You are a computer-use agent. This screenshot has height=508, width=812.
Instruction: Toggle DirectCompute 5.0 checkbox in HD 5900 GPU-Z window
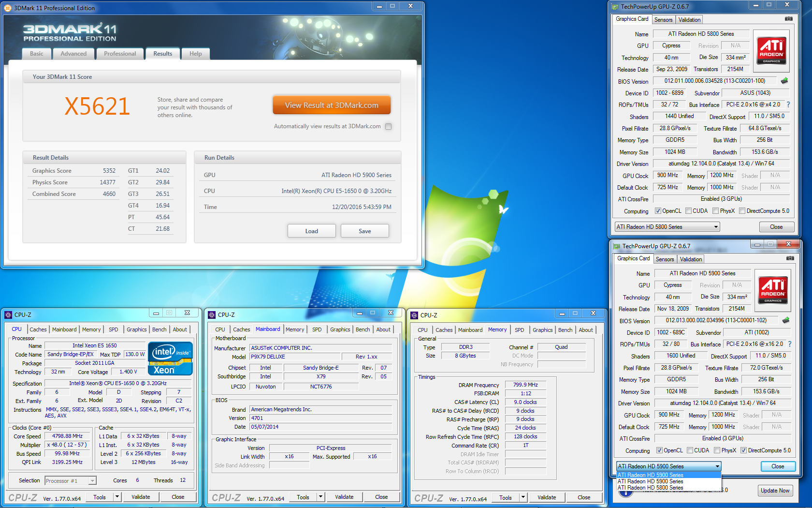[743, 450]
